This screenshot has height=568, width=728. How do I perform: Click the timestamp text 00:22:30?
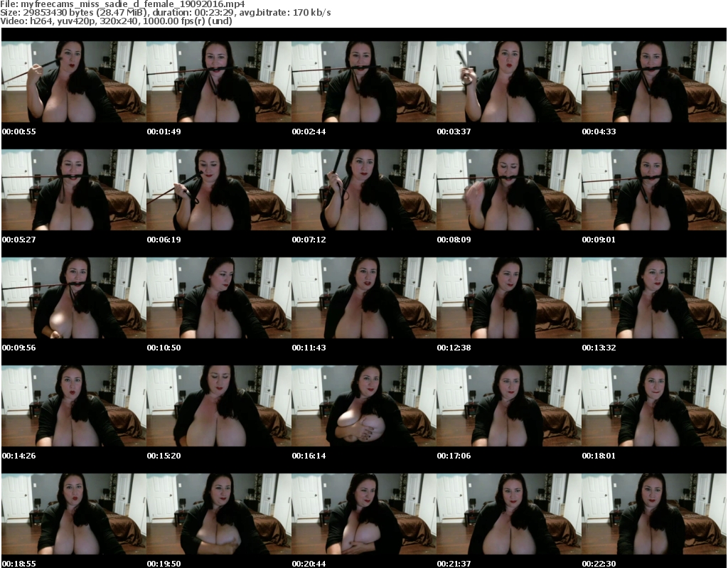tap(599, 563)
